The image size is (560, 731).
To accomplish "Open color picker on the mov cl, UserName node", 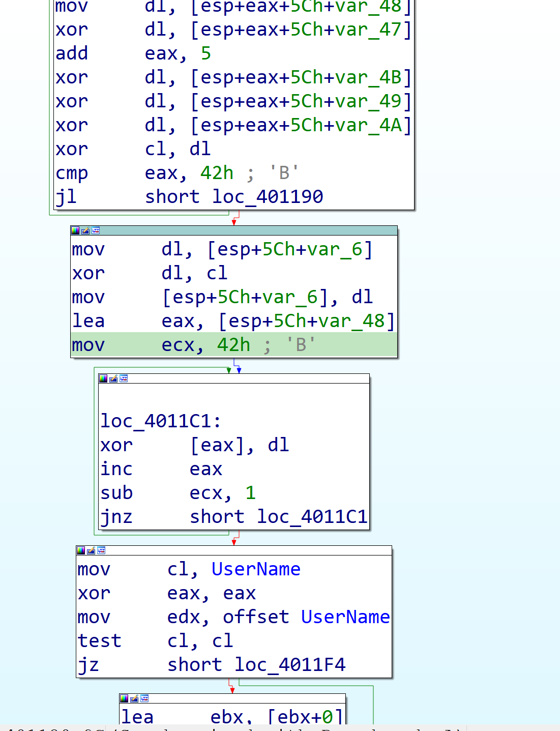I will (81, 550).
